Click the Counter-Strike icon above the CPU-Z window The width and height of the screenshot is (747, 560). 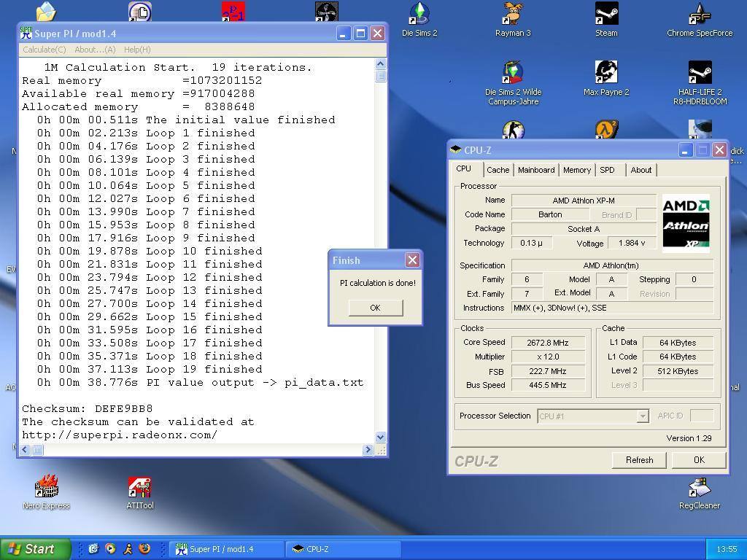[x=513, y=130]
